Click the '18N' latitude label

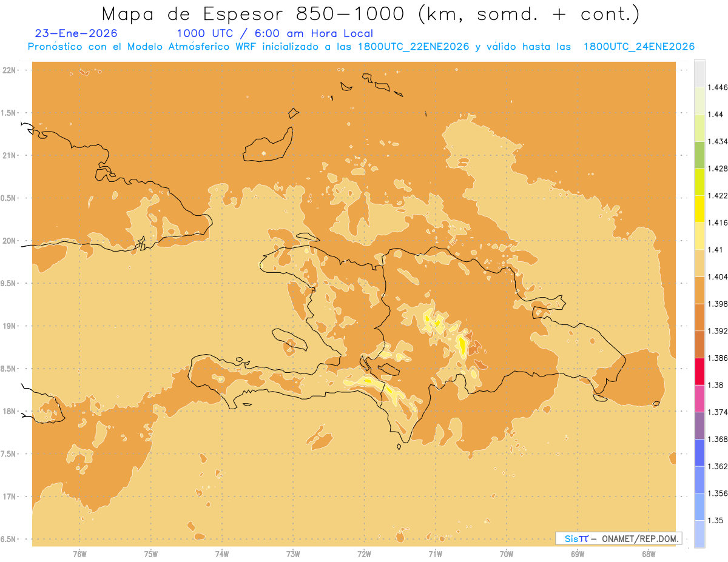[9, 411]
